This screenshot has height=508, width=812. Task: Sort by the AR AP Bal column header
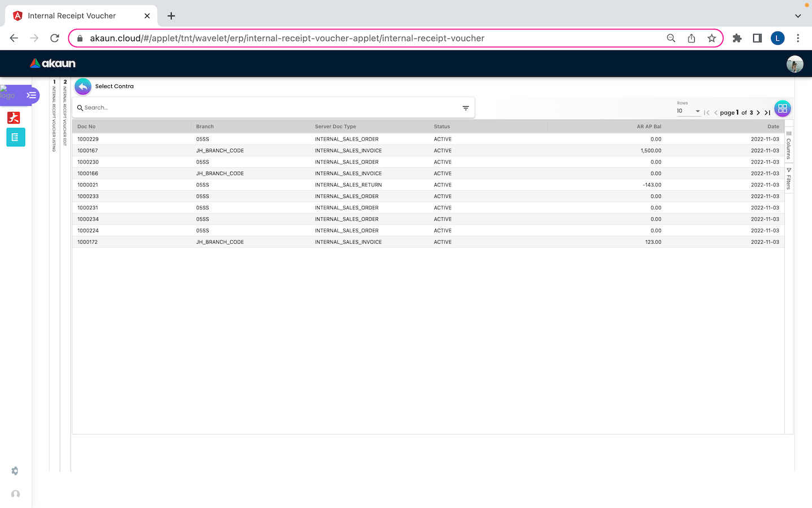coord(649,126)
